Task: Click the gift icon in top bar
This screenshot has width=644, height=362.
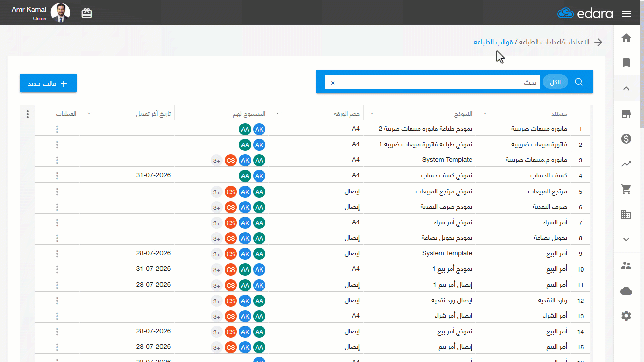Action: (87, 13)
